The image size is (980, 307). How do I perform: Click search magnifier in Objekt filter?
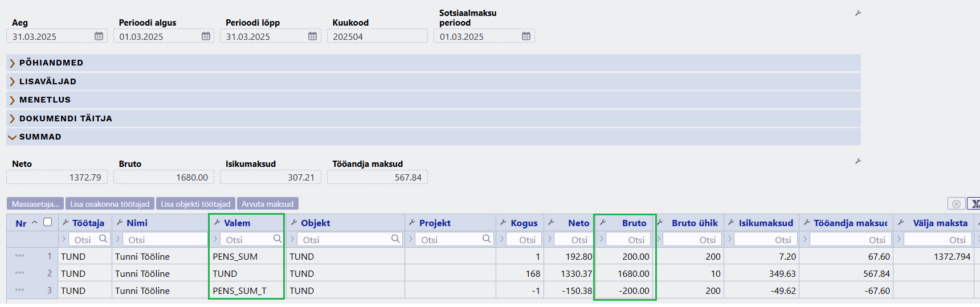click(395, 239)
